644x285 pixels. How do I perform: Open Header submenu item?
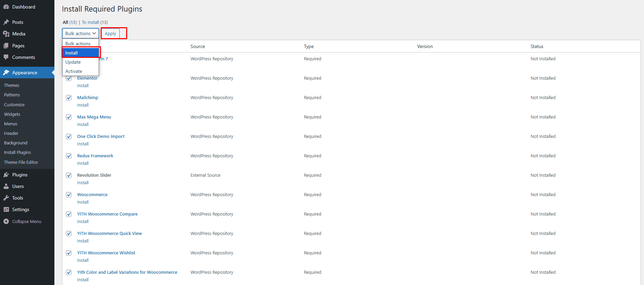coord(11,133)
